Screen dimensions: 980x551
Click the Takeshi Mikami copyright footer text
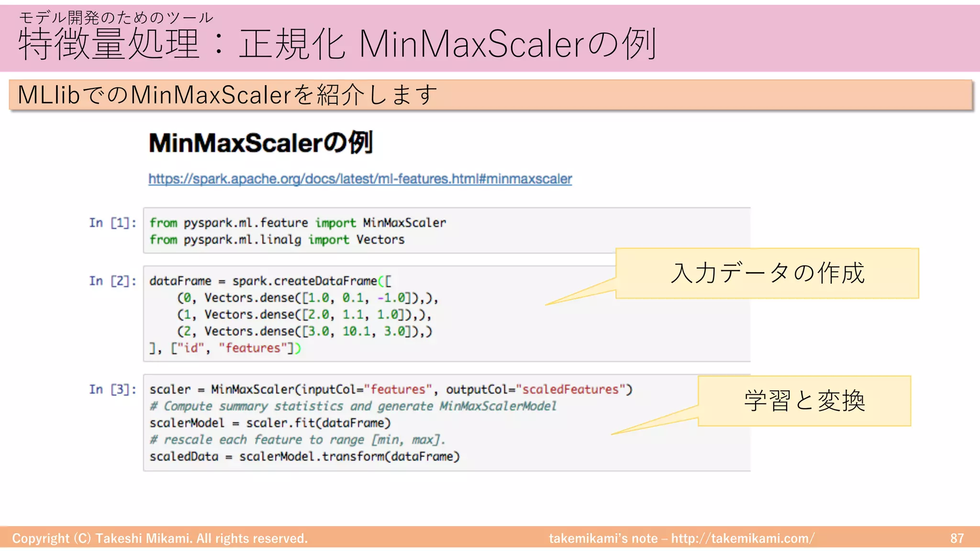(x=160, y=539)
